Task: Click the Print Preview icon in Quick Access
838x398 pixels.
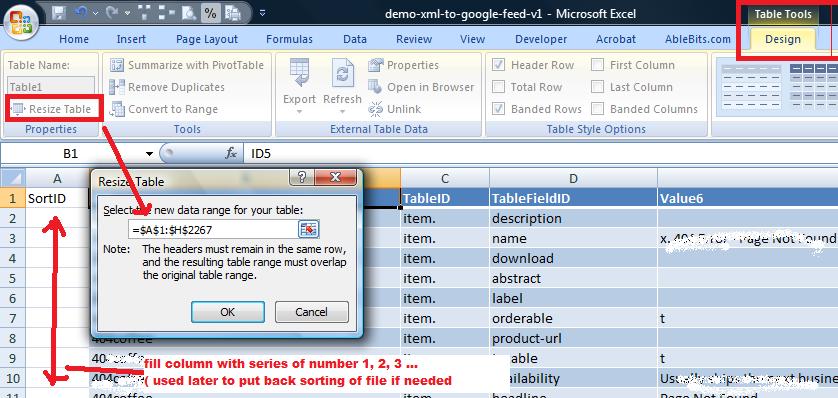Action: 188,13
